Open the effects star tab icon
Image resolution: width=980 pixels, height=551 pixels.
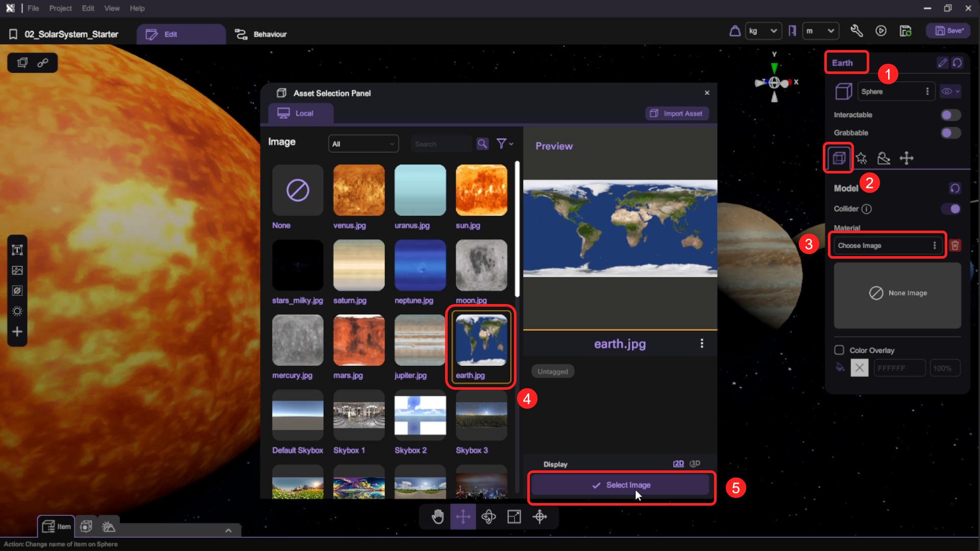click(862, 158)
